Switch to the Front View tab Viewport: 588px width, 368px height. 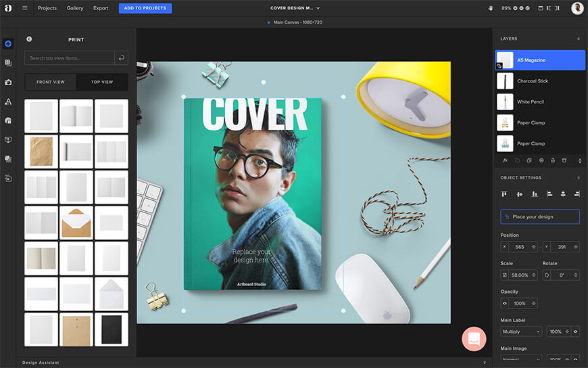[51, 82]
